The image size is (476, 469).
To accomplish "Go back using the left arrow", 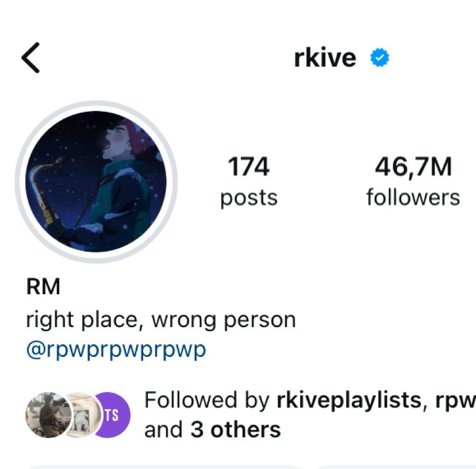I will pyautogui.click(x=30, y=57).
